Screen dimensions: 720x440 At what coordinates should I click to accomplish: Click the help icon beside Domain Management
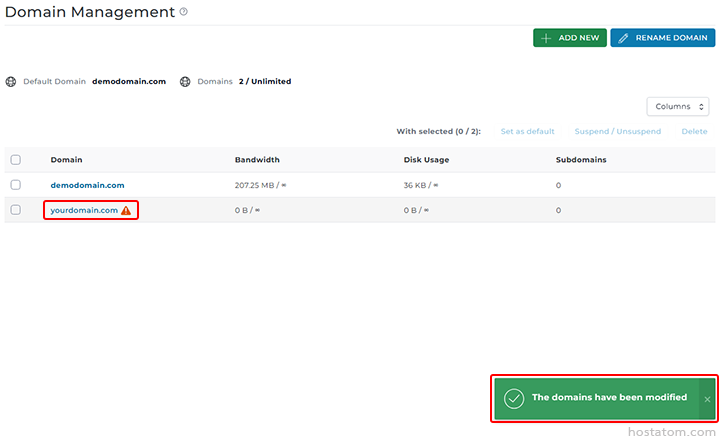click(x=183, y=12)
